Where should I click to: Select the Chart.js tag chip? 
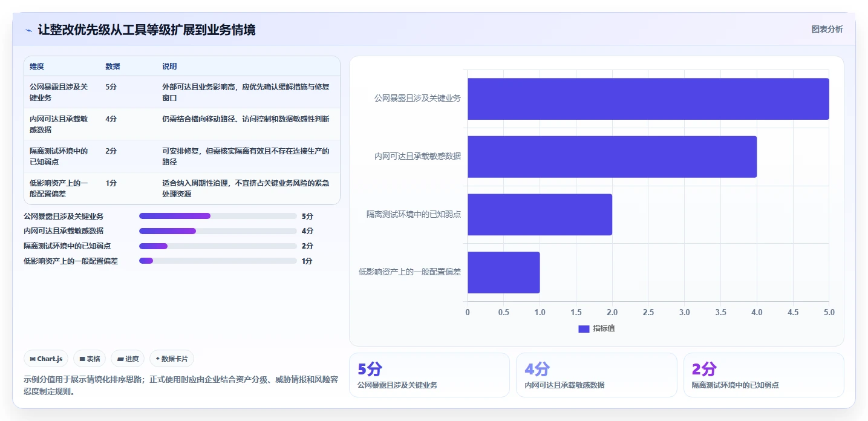(x=47, y=359)
